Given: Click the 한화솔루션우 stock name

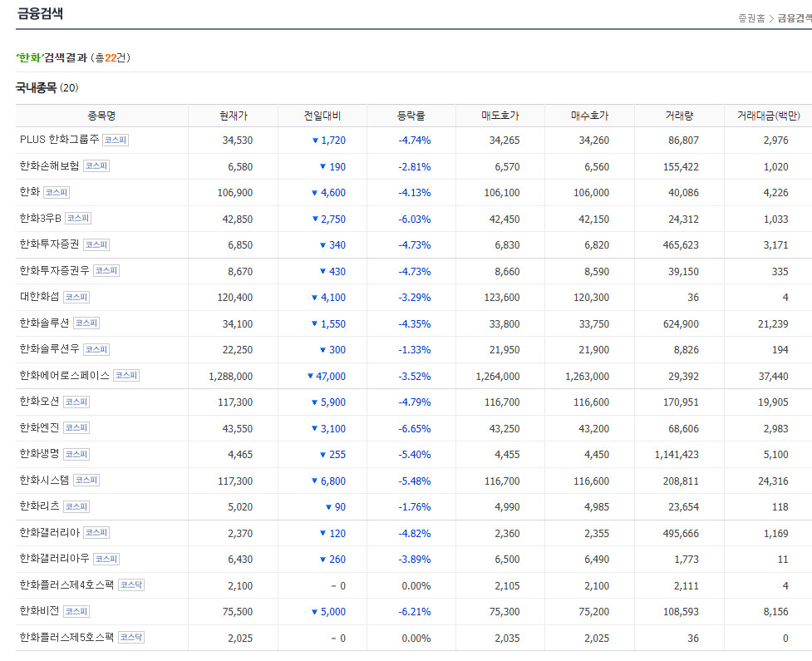Looking at the screenshot, I should [x=49, y=348].
